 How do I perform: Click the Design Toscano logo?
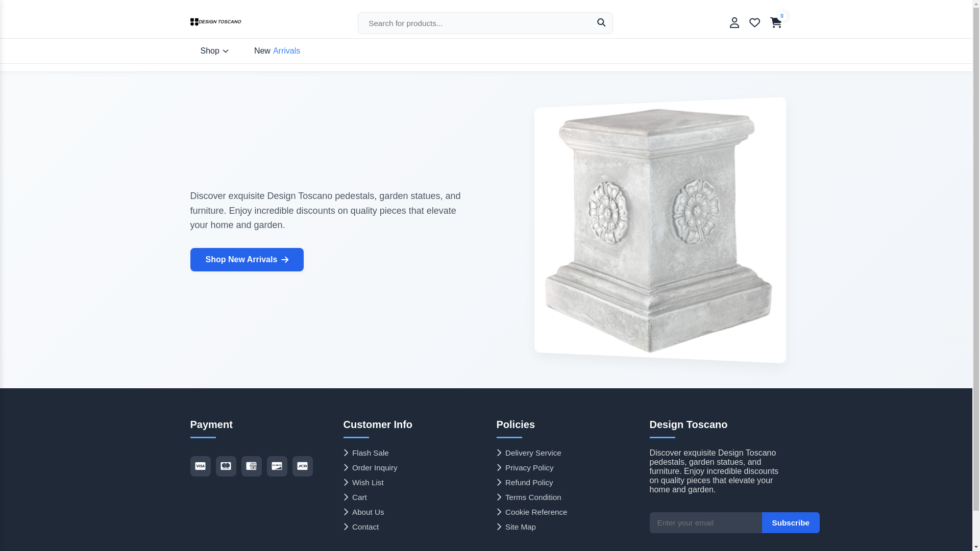[x=215, y=22]
